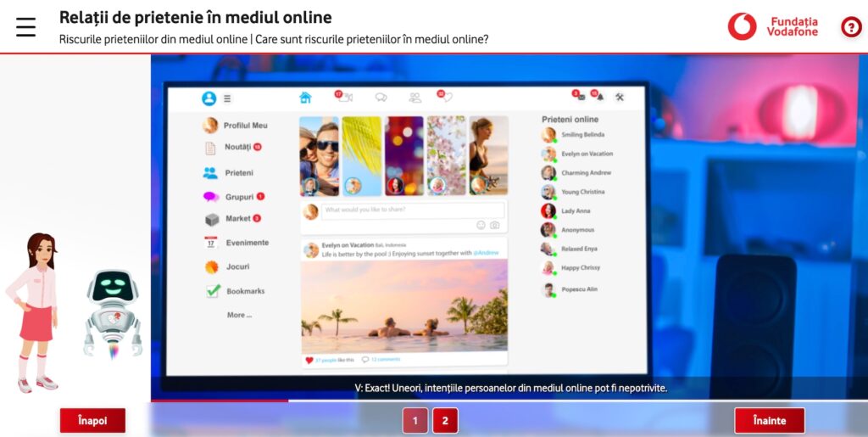Expand the 'More ...' sidebar item
This screenshot has width=868, height=437.
[239, 315]
